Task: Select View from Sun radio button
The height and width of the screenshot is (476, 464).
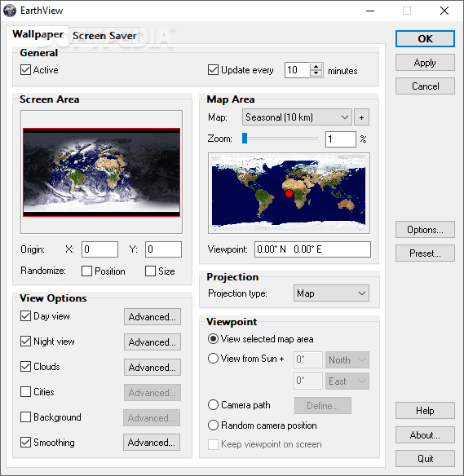Action: pyautogui.click(x=213, y=358)
